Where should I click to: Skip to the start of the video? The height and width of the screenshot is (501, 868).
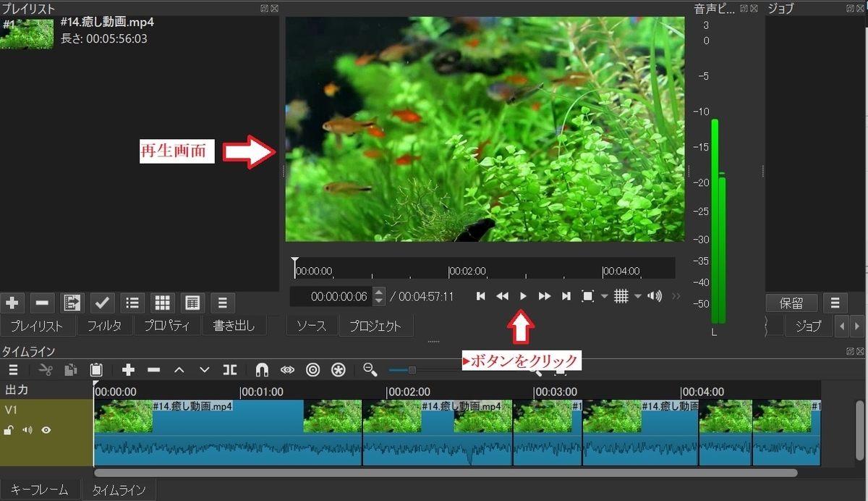[x=480, y=296]
